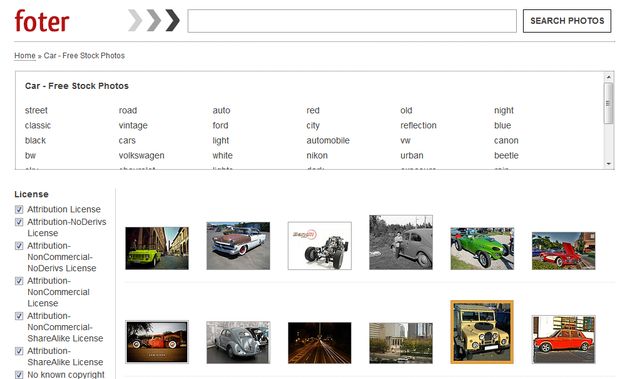Viewport: 630px width, 379px height.
Task: Toggle Attribution-NonCommercial-ShareAlike License checkbox
Action: tap(19, 316)
